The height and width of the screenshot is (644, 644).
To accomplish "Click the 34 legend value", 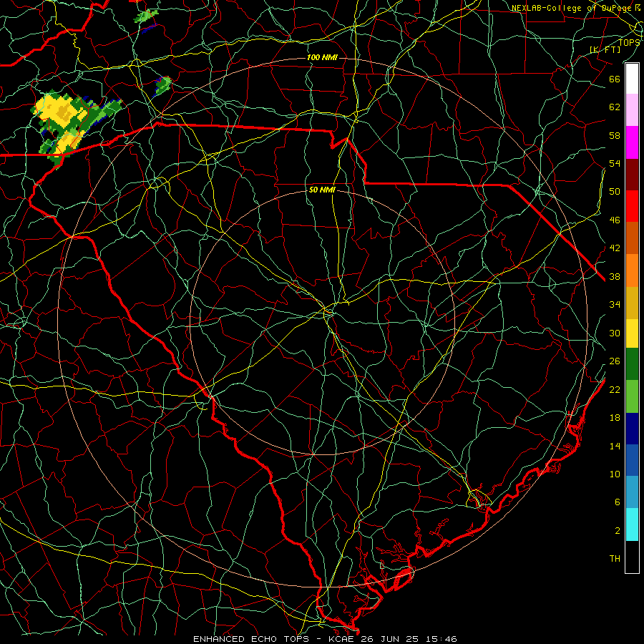I will click(615, 304).
